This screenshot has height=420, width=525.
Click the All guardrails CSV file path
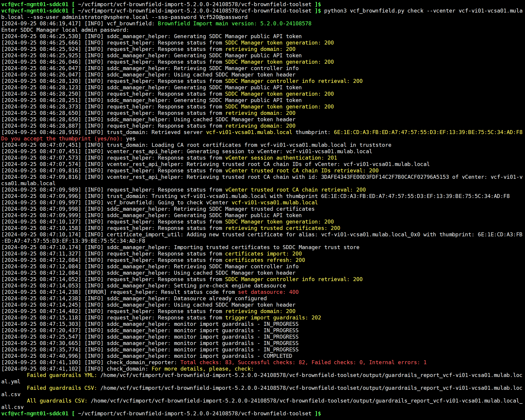[x=306, y=401]
